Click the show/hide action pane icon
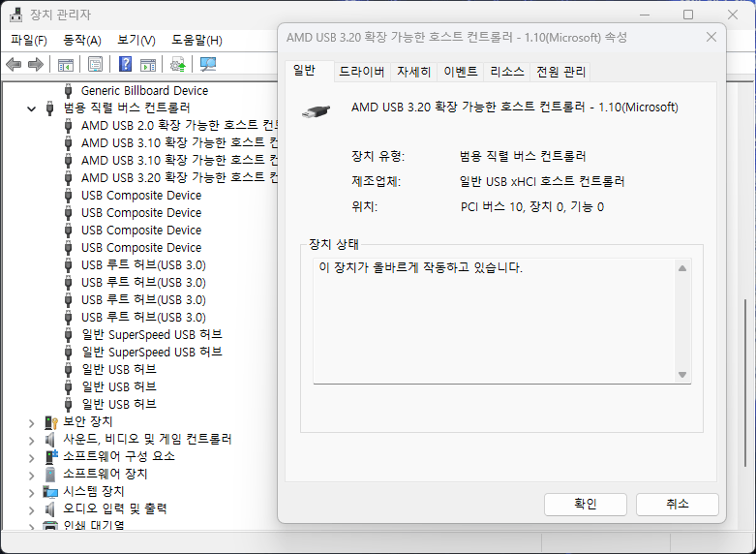756x554 pixels. 148,65
